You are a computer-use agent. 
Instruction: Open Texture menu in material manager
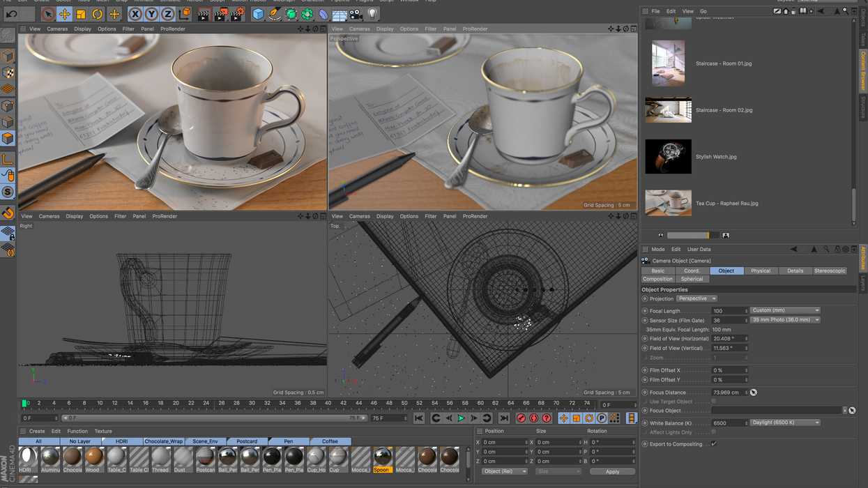[x=103, y=431]
